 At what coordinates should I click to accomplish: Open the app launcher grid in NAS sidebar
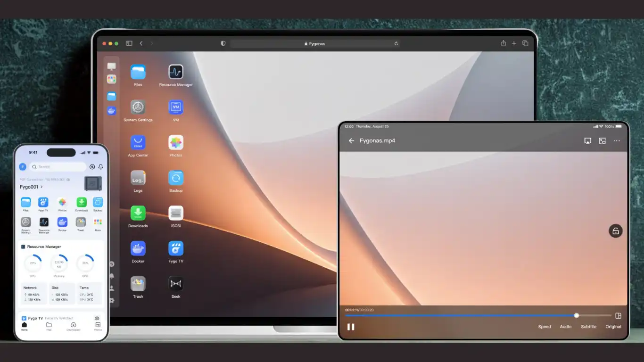[112, 79]
